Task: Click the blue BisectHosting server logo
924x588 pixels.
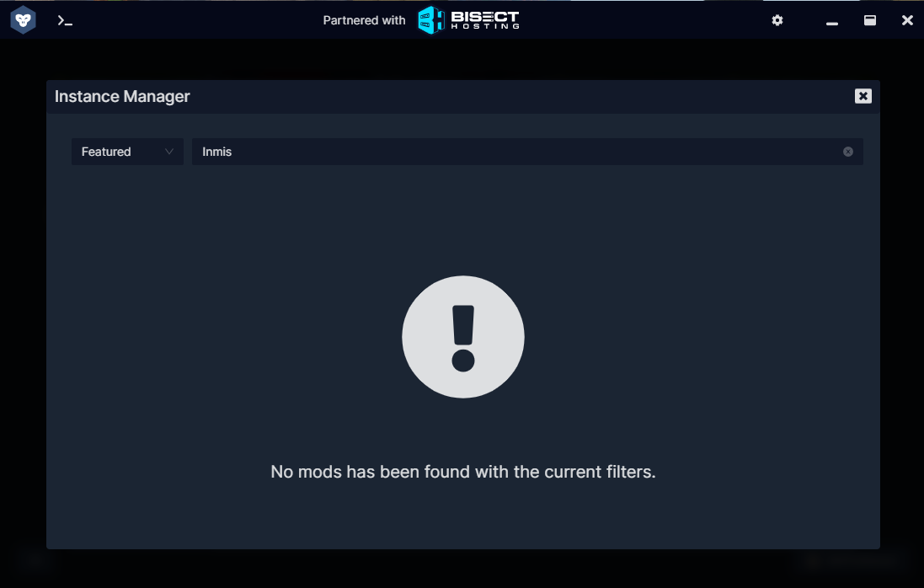Action: [430, 20]
